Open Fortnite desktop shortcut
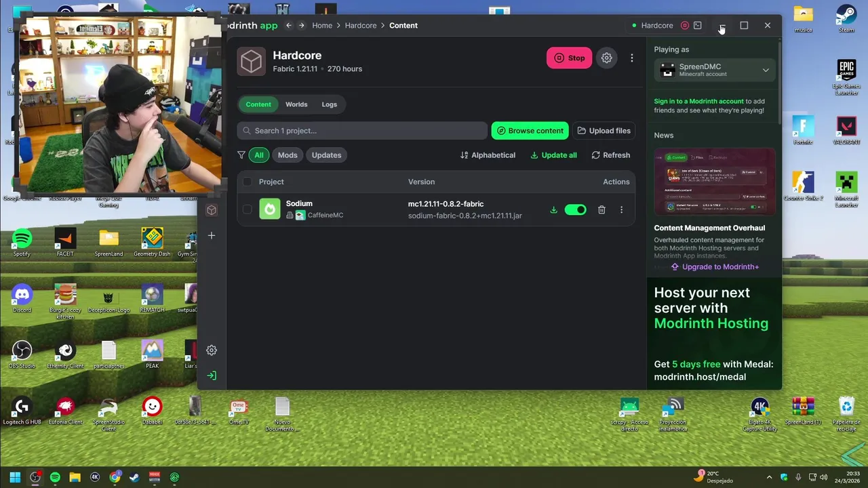The image size is (868, 488). pos(803,131)
